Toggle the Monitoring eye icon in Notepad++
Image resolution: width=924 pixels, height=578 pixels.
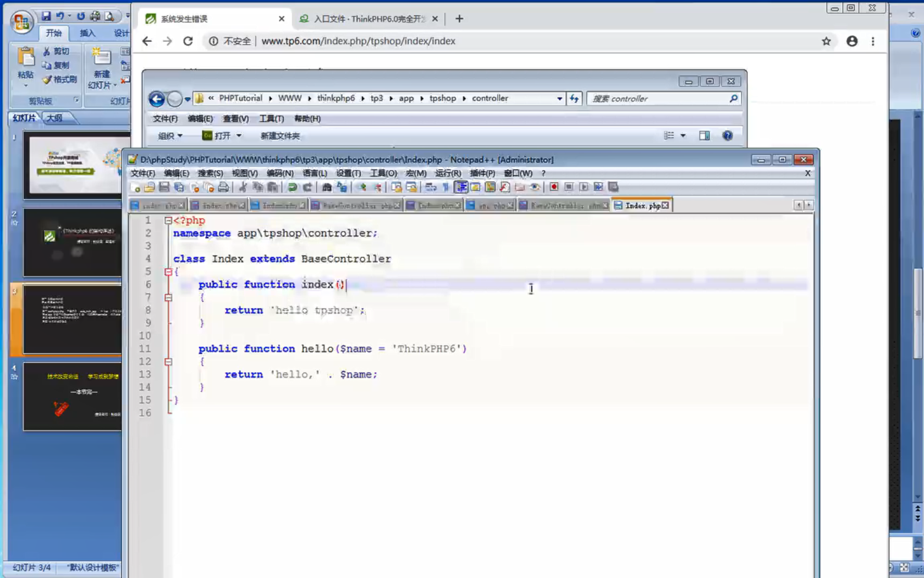coord(535,187)
